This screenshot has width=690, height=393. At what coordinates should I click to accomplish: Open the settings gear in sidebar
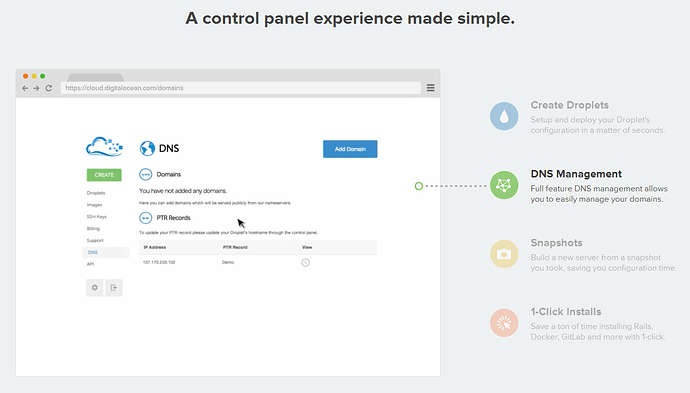[95, 288]
